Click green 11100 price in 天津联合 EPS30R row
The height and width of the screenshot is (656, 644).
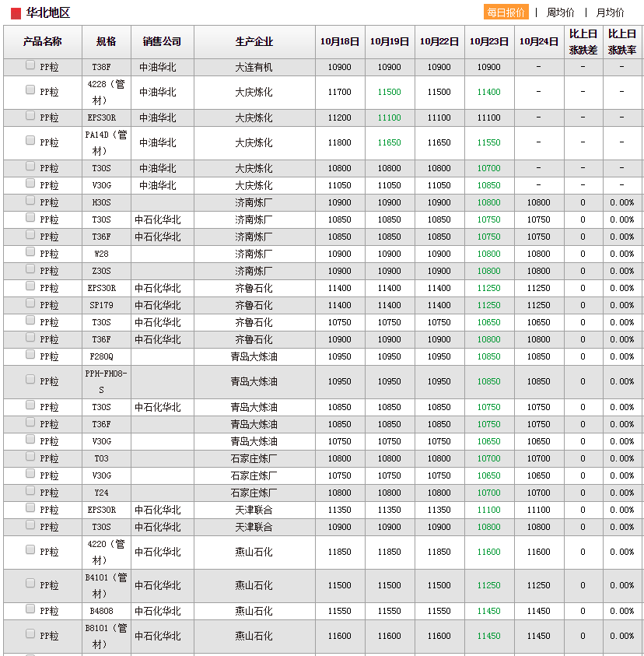click(489, 510)
